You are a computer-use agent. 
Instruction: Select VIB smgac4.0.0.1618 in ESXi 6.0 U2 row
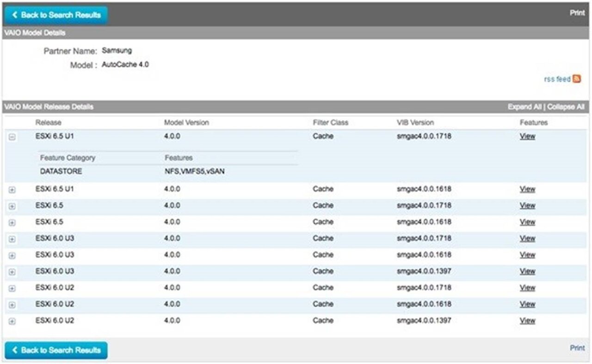click(424, 304)
